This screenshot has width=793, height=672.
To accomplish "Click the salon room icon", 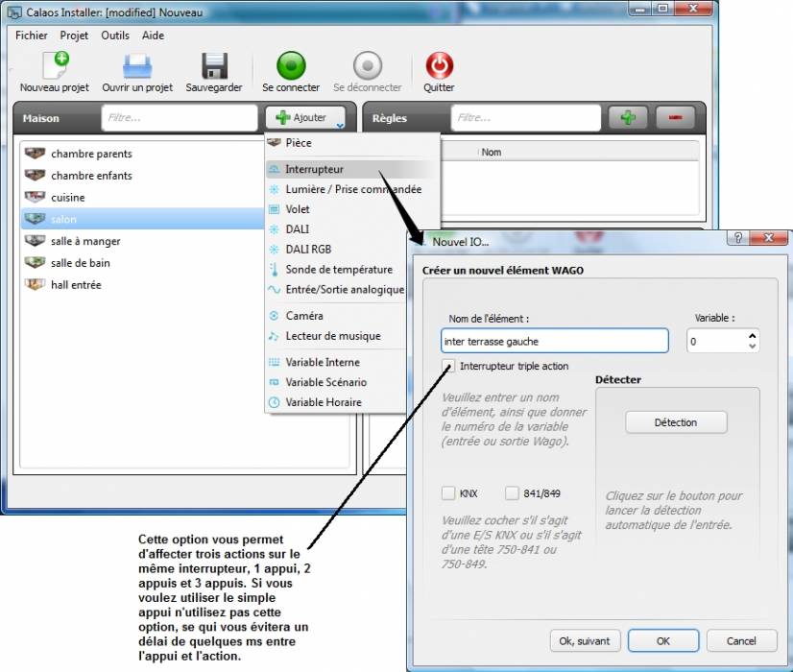I will pos(35,219).
